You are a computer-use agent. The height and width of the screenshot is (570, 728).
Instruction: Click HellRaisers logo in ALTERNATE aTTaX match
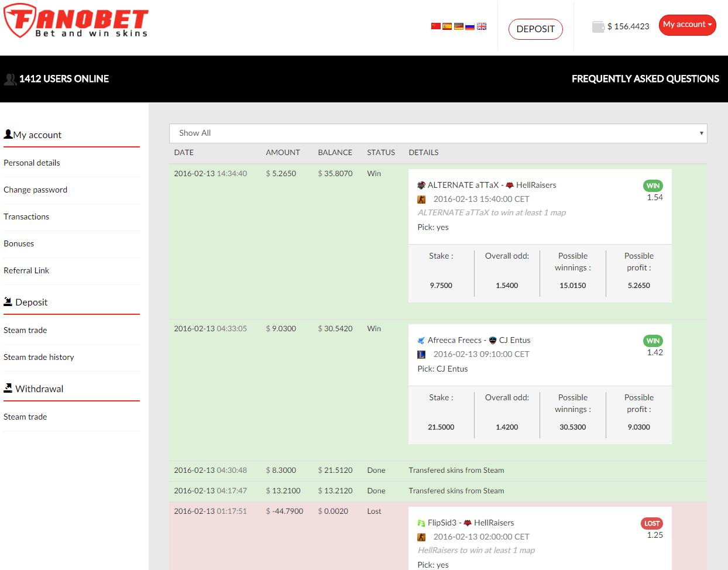tap(510, 185)
